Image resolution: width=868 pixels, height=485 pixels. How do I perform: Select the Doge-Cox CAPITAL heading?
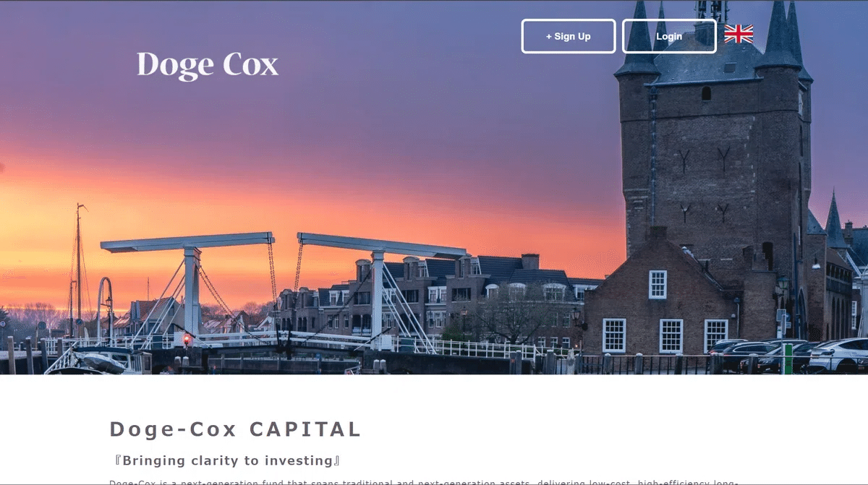[235, 429]
